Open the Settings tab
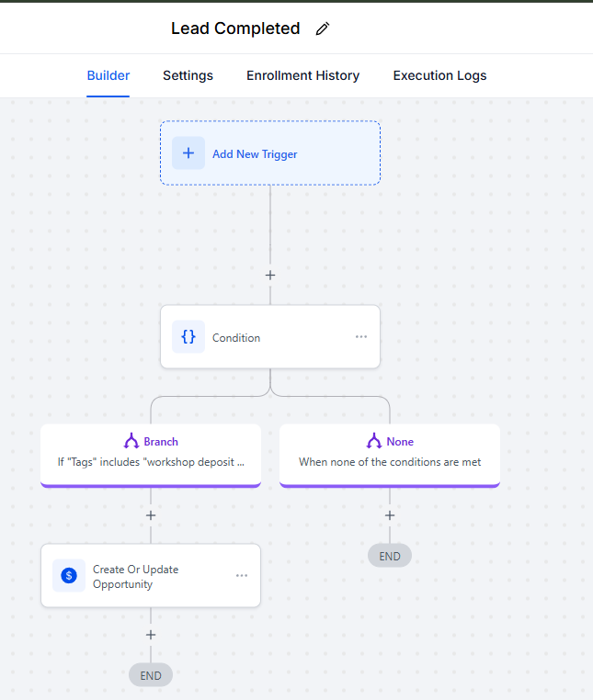This screenshot has height=700, width=593. pyautogui.click(x=188, y=75)
